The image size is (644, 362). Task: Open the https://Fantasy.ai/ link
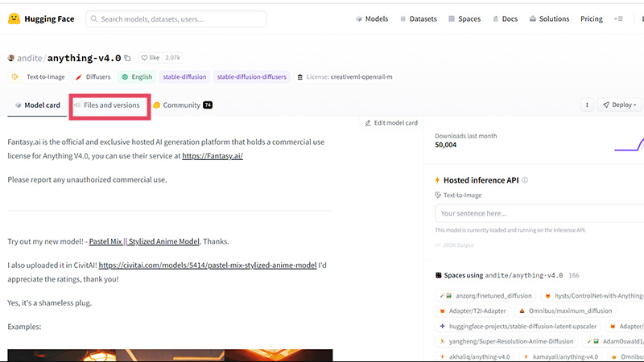pyautogui.click(x=213, y=156)
